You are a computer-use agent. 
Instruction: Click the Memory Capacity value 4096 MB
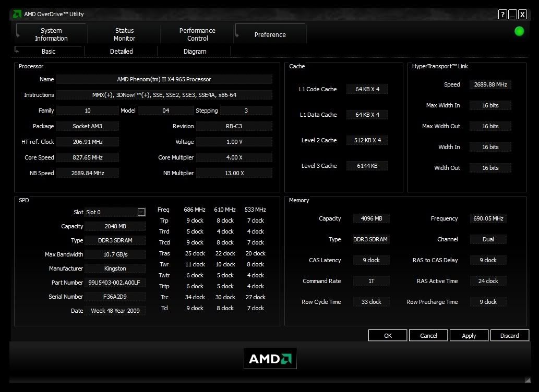372,218
